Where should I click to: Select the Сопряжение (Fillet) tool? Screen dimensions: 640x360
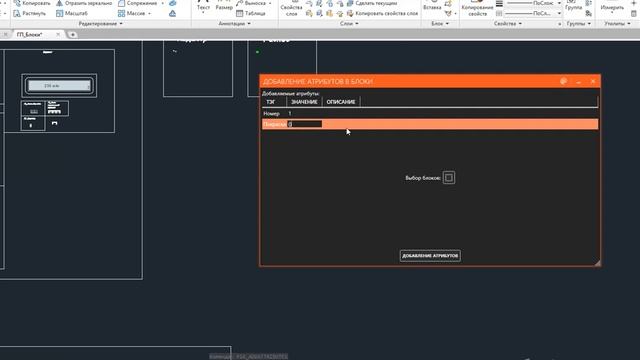(138, 3)
